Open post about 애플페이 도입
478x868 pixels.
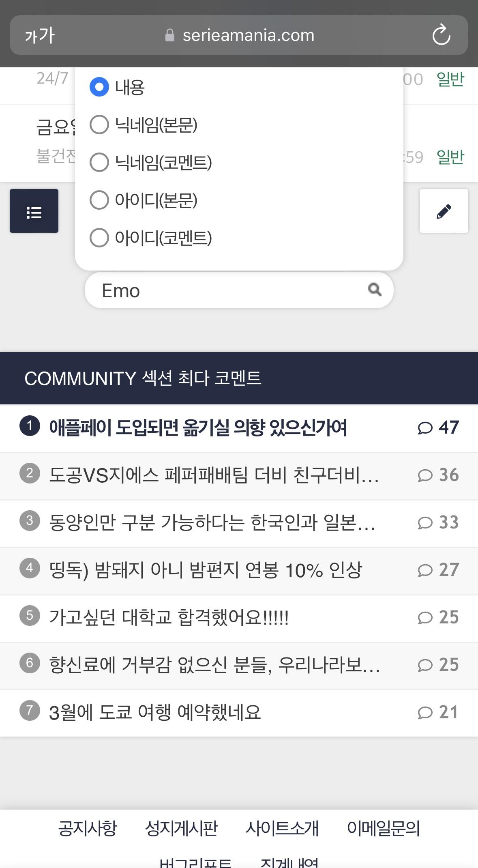tap(198, 428)
